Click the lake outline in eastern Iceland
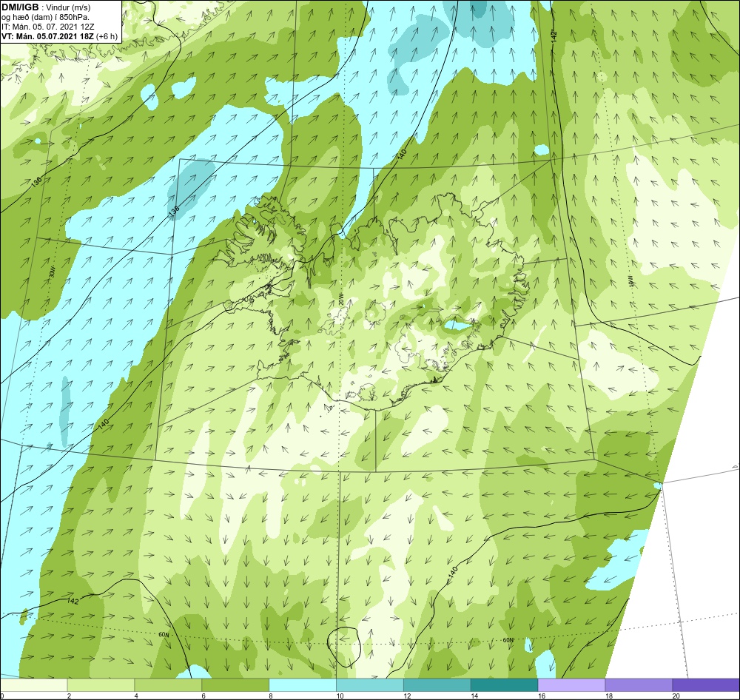The image size is (740, 700). click(x=457, y=326)
